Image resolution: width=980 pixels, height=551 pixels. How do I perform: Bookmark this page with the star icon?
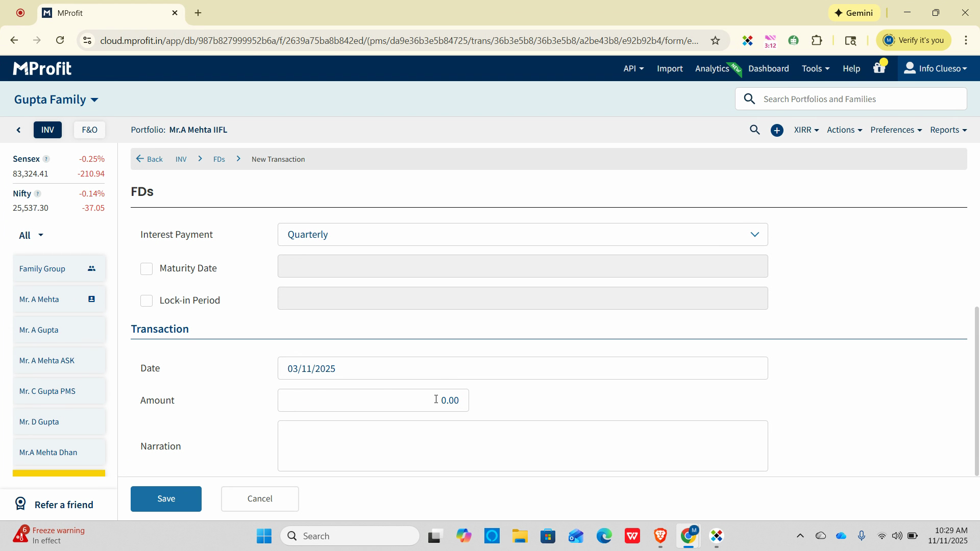[x=715, y=40]
